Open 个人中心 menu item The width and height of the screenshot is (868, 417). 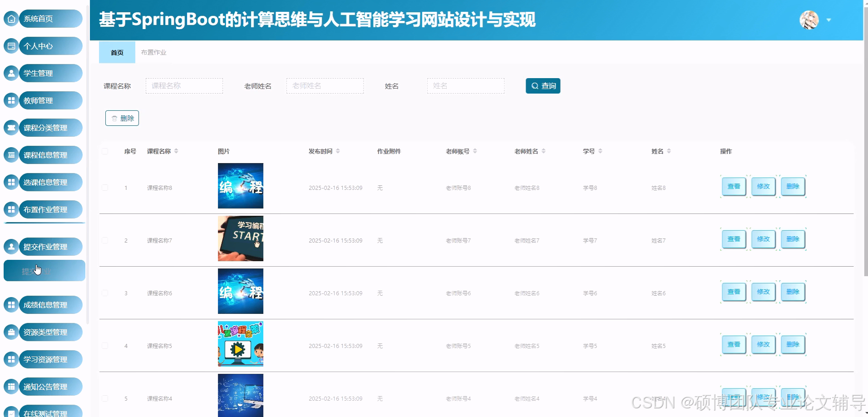point(50,46)
